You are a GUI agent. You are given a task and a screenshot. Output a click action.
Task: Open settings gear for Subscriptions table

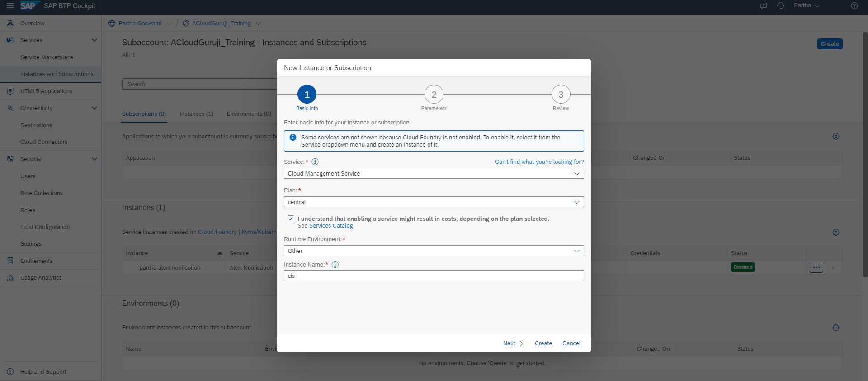click(835, 137)
